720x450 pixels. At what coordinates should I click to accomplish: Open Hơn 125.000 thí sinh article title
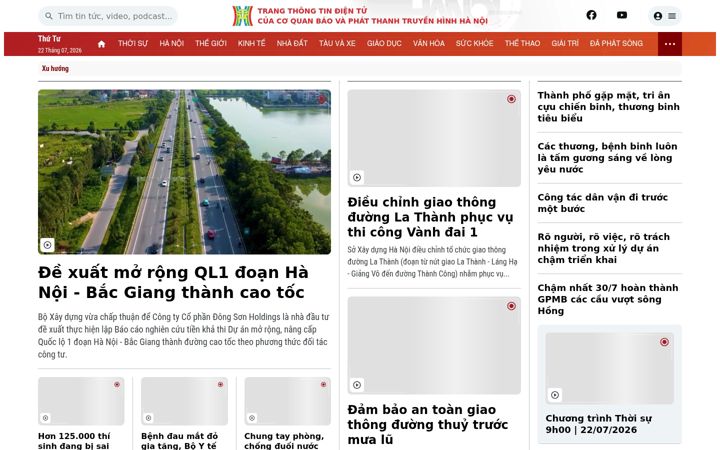74,440
